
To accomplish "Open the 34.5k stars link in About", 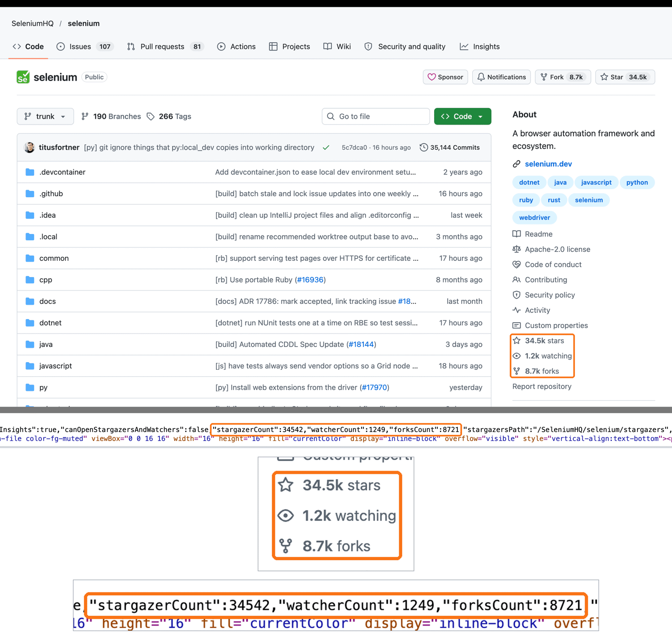I will pyautogui.click(x=538, y=341).
